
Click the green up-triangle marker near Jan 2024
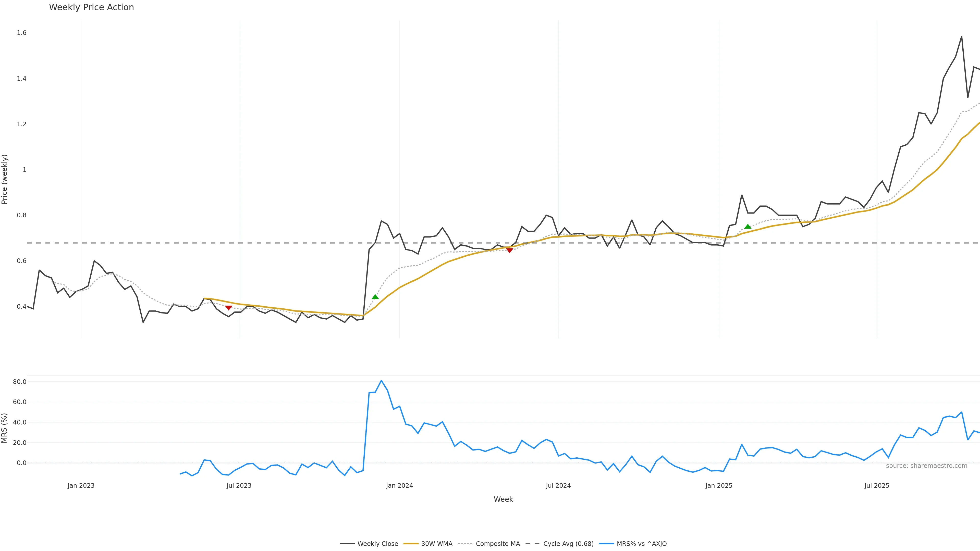pos(375,297)
